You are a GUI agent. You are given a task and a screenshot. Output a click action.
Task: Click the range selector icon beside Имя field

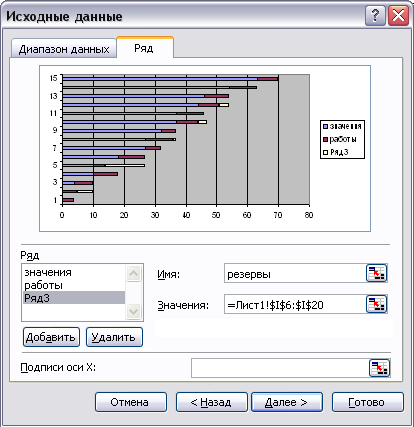pos(377,273)
